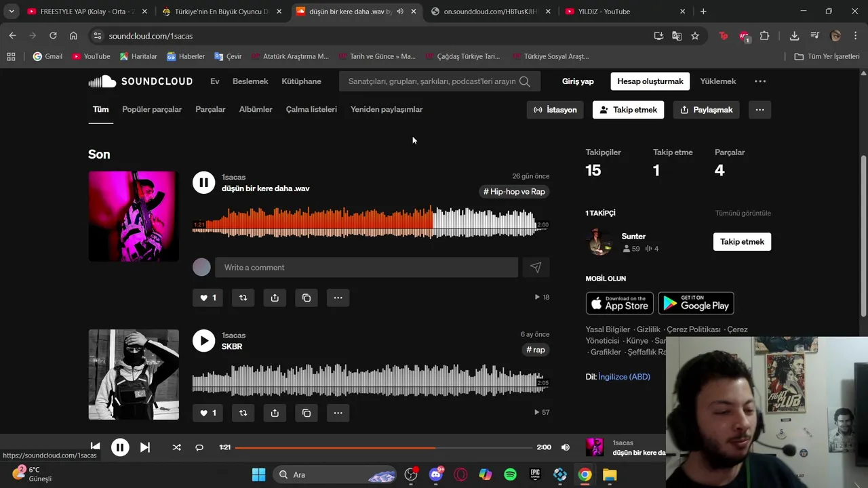Screen dimensions: 868x488
Task: Open more options for düşün bir kere daha track
Action: (x=338, y=298)
